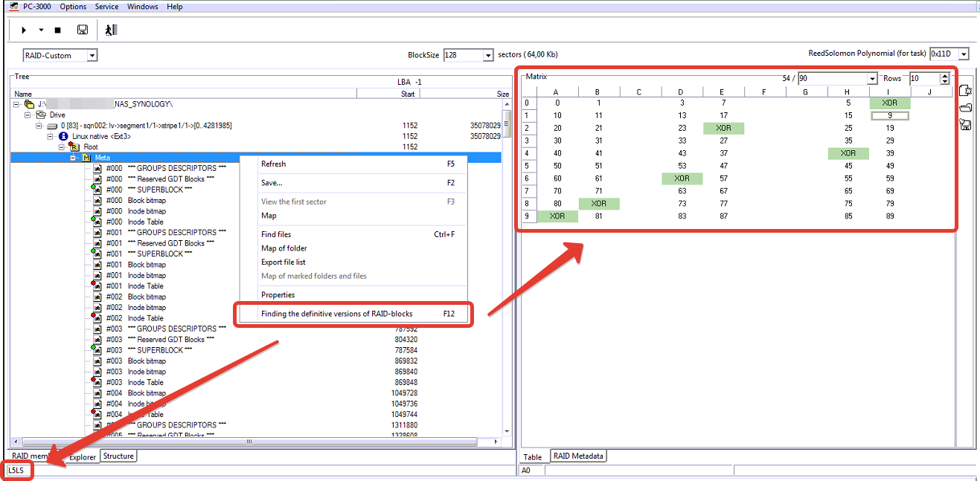Select Finding the definitive versions of RAID-blocks
Image resolution: width=980 pixels, height=481 pixels.
[353, 314]
